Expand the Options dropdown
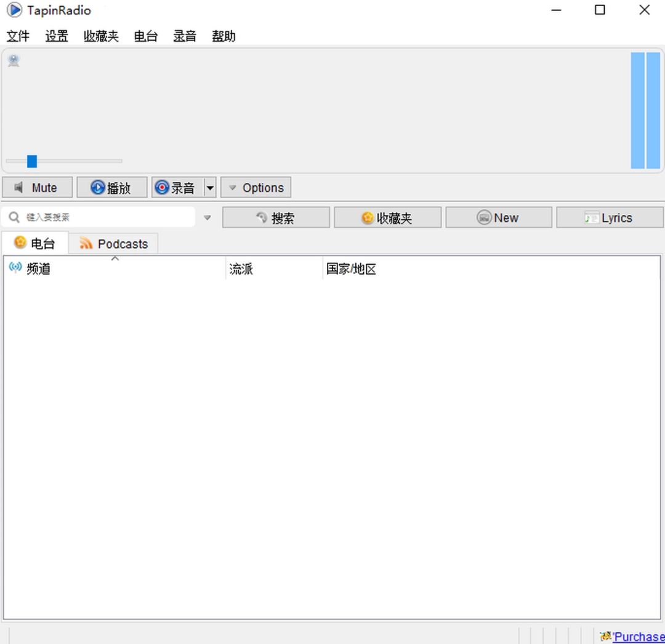The width and height of the screenshot is (665, 644). [x=256, y=187]
